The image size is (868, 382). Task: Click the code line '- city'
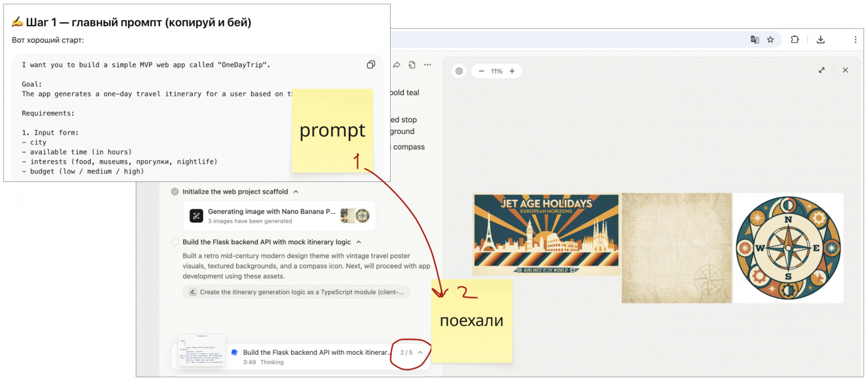(x=34, y=142)
